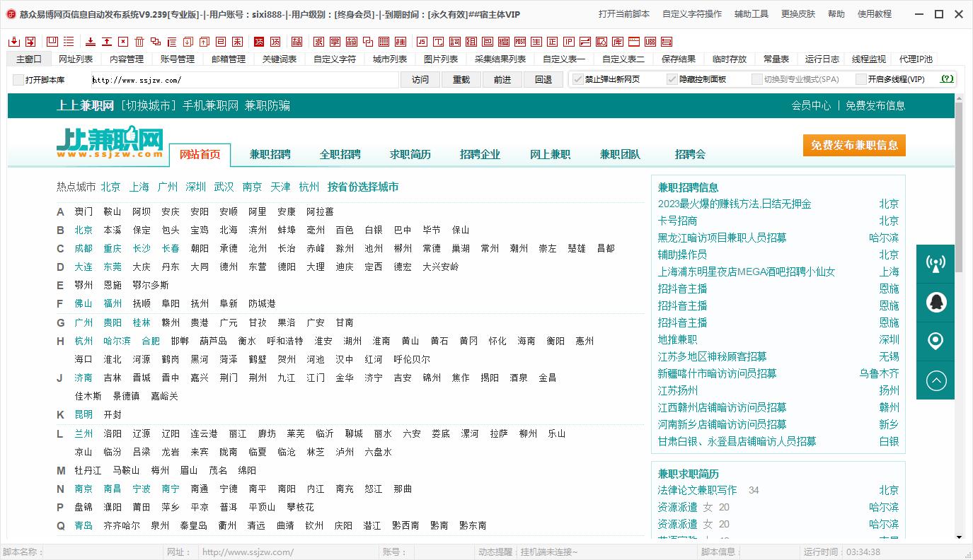
Task: Open the 网上兼职 site navigation link
Action: [551, 154]
